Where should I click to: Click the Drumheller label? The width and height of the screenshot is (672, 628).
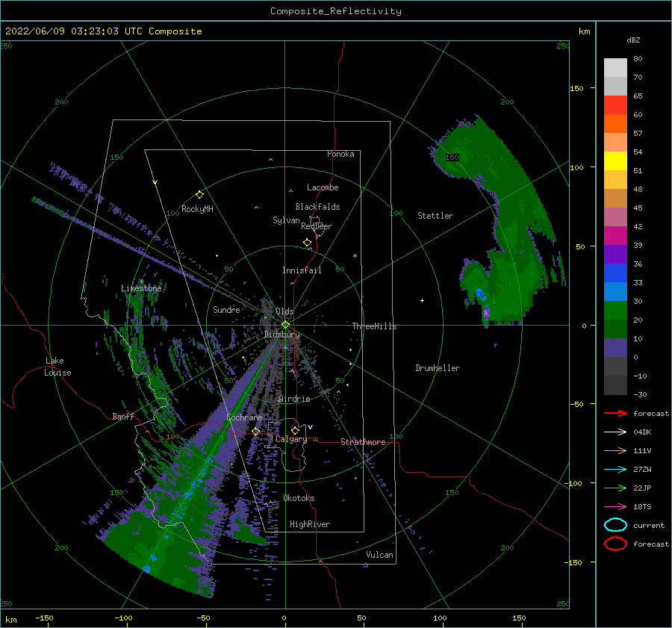click(438, 368)
